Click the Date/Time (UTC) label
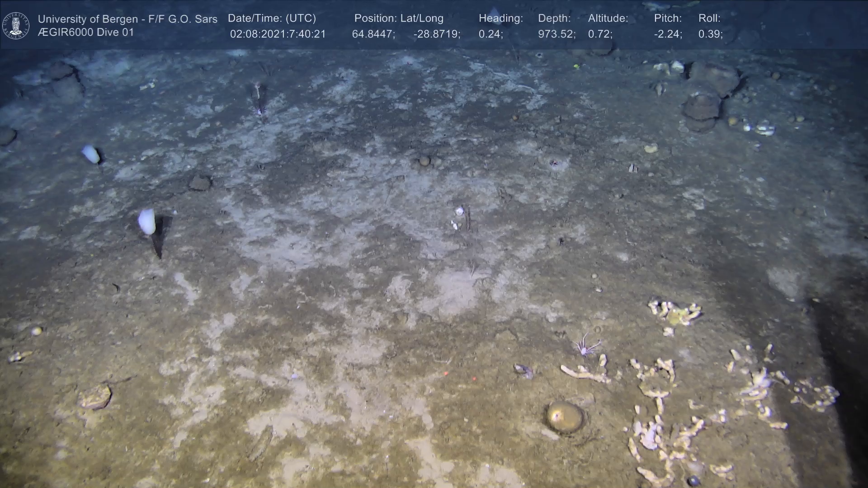868x488 pixels. click(x=272, y=18)
